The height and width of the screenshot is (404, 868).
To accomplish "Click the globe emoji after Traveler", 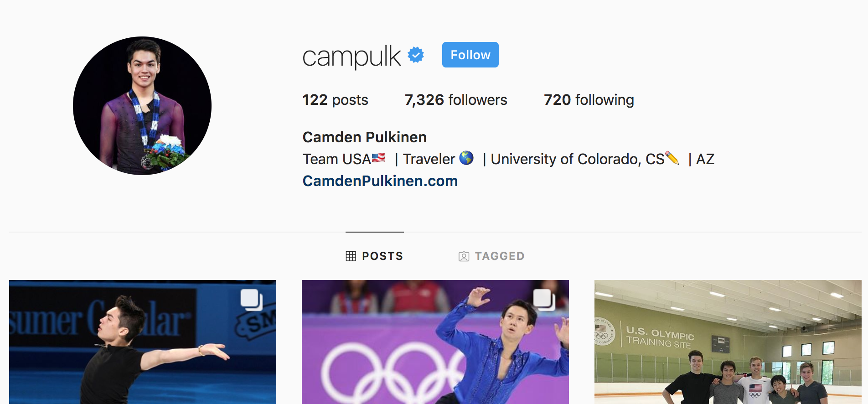I will tap(466, 158).
